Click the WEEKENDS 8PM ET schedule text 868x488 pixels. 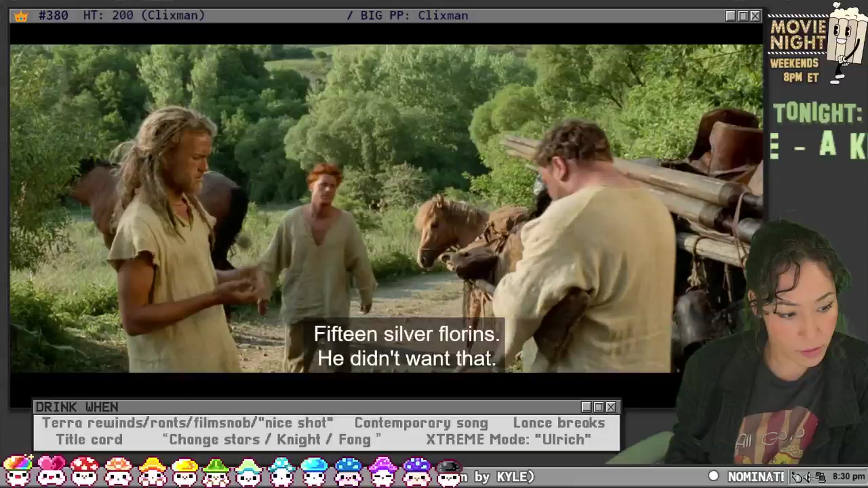[795, 70]
